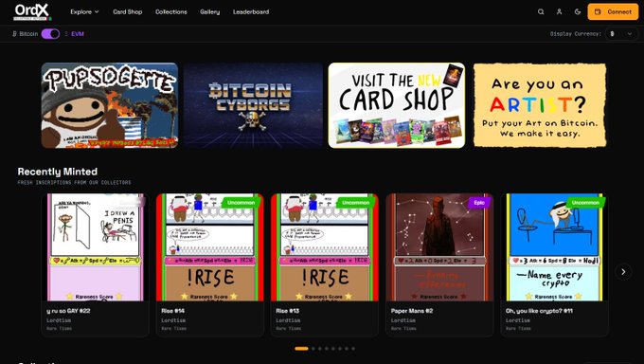Image resolution: width=644 pixels, height=364 pixels.
Task: Open the Are you an Artist banner
Action: [540, 105]
